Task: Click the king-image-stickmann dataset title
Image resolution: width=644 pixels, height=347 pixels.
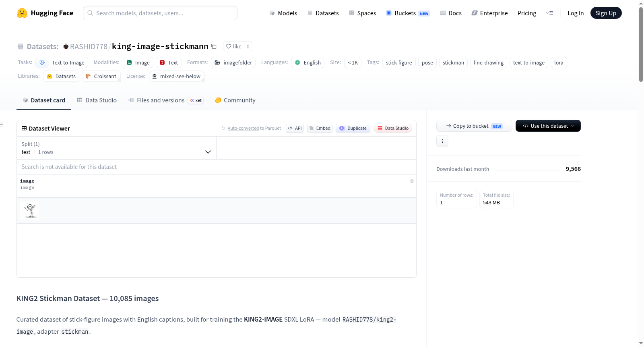Action: [160, 46]
